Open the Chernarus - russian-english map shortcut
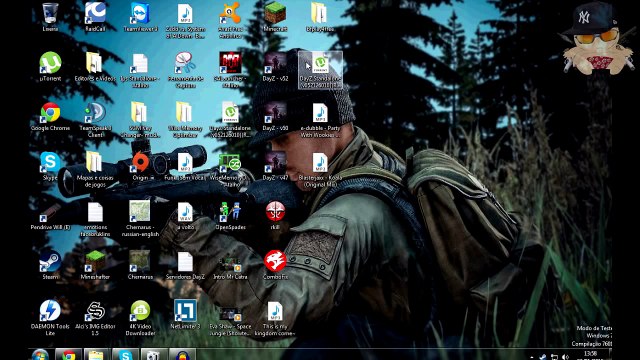 click(140, 218)
